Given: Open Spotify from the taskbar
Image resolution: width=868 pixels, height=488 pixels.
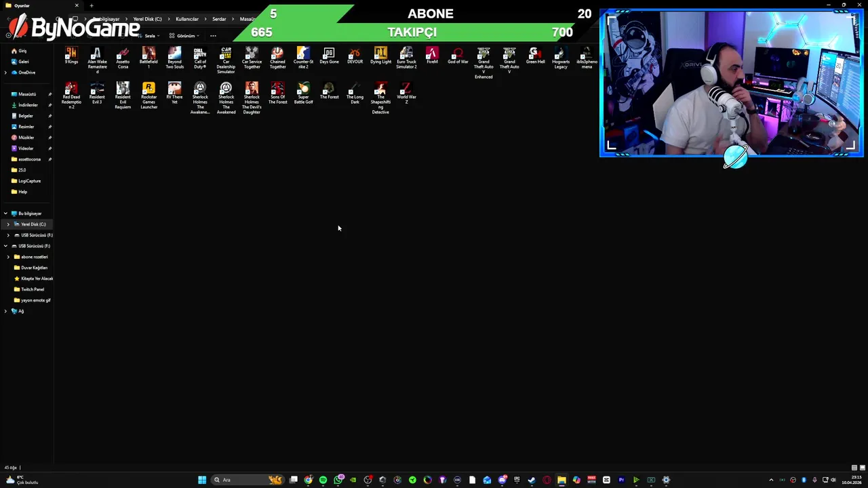Looking at the screenshot, I should pos(323,480).
